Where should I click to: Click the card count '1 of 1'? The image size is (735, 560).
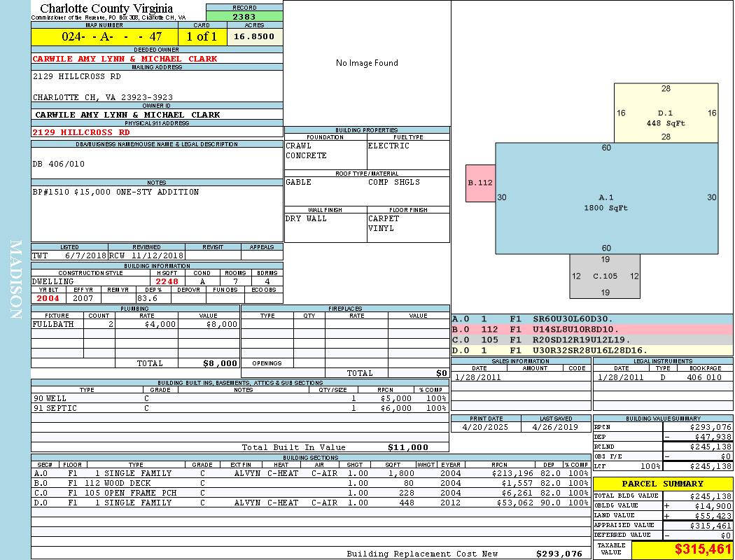point(202,36)
